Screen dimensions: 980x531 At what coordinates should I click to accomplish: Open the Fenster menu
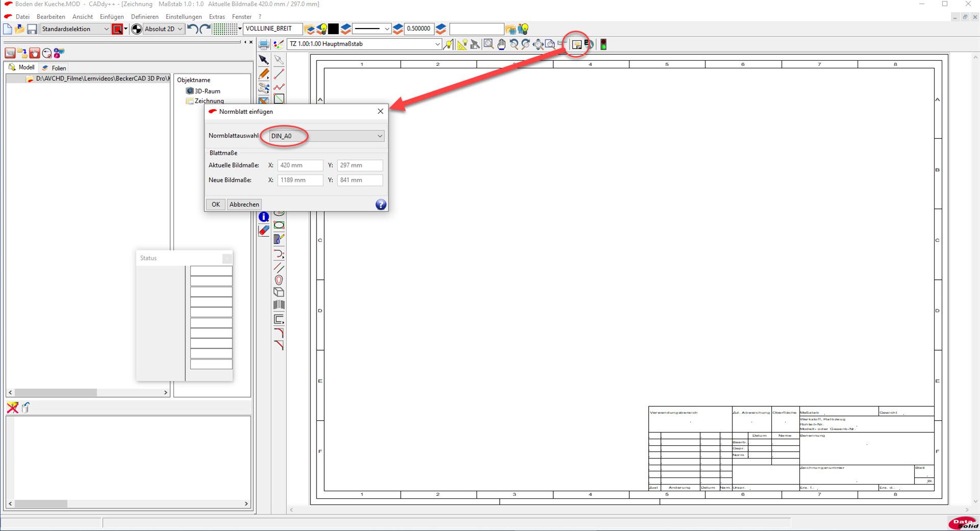pos(242,17)
